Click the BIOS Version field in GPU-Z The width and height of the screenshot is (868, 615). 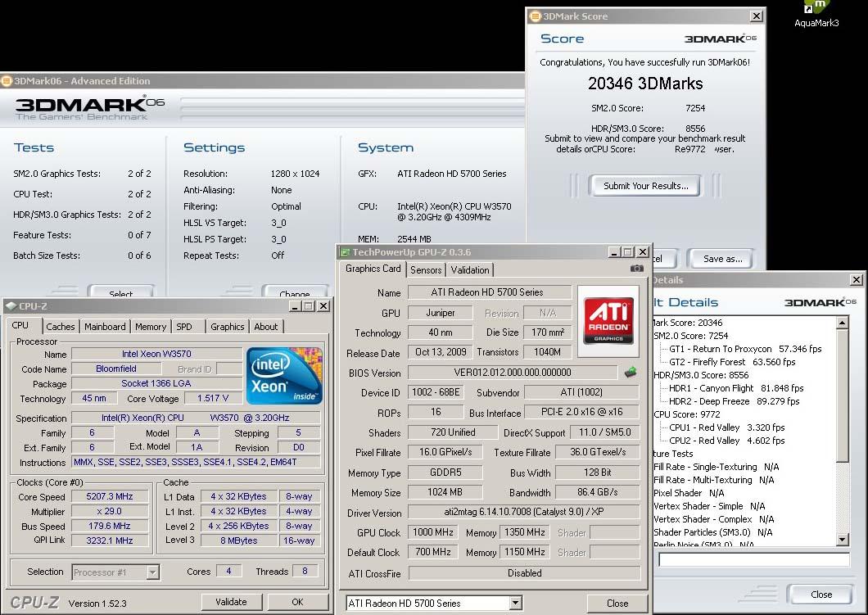tap(513, 373)
